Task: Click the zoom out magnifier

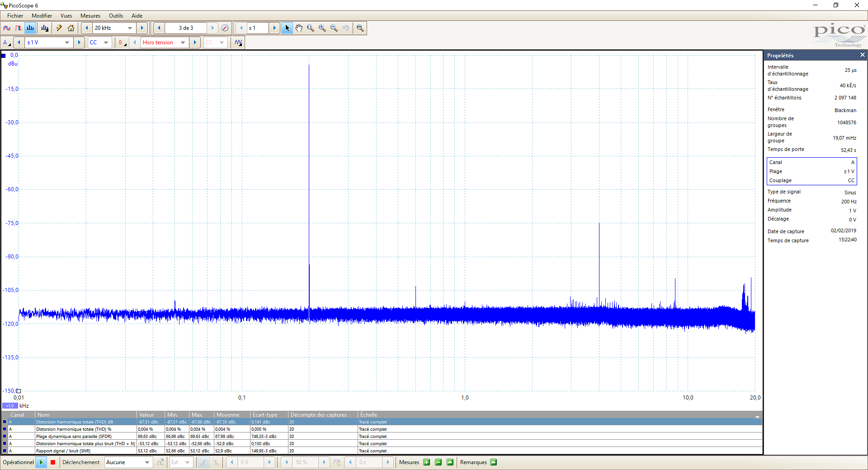Action: click(x=334, y=28)
